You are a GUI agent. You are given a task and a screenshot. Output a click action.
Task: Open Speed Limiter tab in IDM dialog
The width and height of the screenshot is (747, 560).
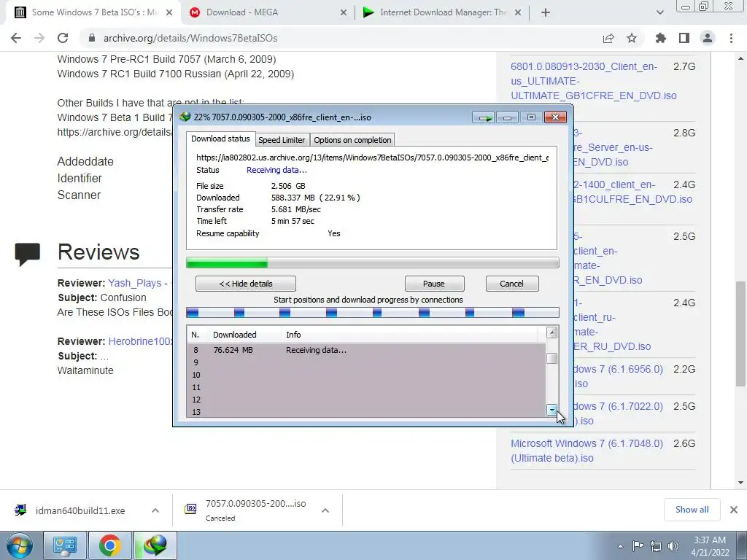(x=282, y=140)
